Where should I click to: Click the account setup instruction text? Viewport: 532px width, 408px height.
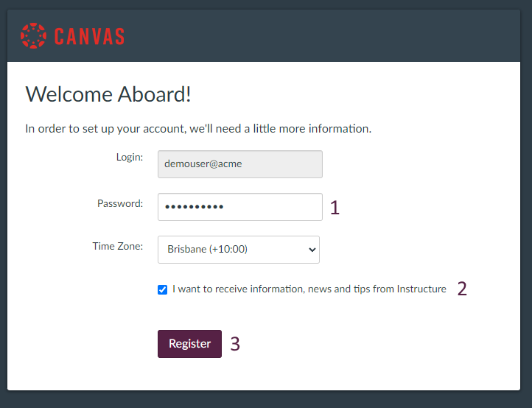coord(198,129)
